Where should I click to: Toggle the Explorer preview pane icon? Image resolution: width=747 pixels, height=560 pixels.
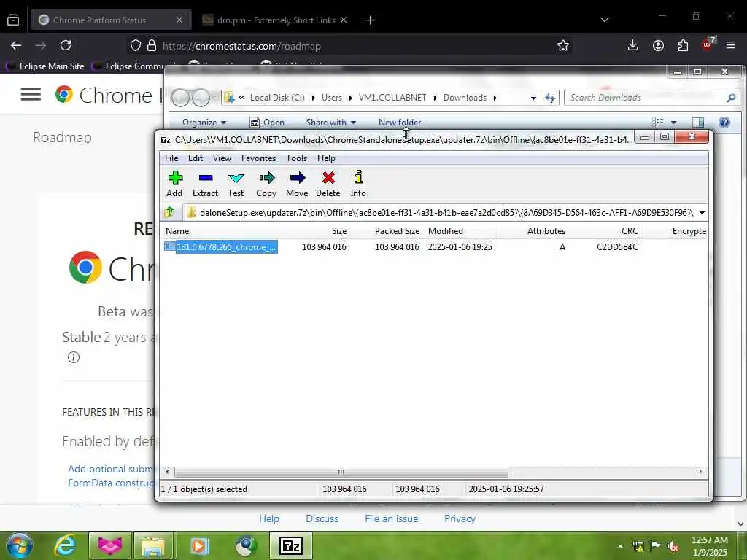(x=698, y=122)
